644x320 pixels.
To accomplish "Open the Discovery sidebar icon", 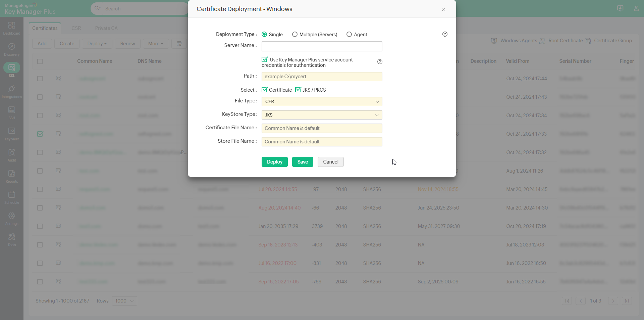I will [x=12, y=47].
